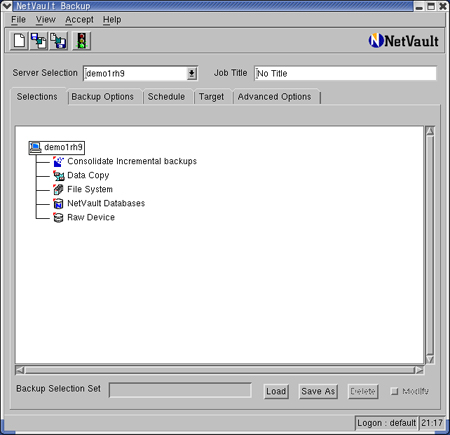
Task: Switch to the Backup Options tab
Action: 103,97
